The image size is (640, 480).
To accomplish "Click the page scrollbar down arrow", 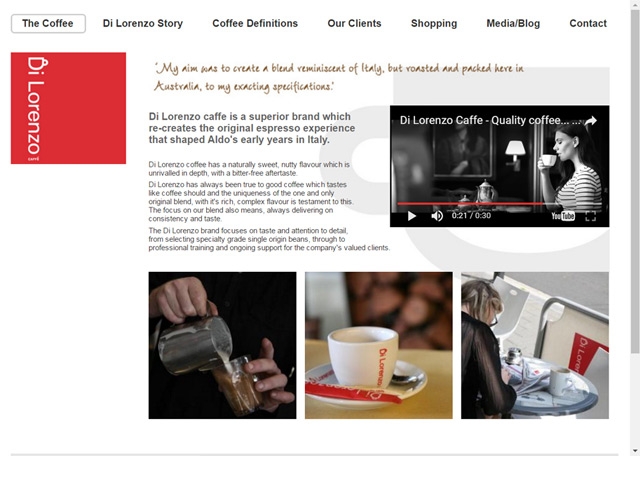I will [x=635, y=451].
